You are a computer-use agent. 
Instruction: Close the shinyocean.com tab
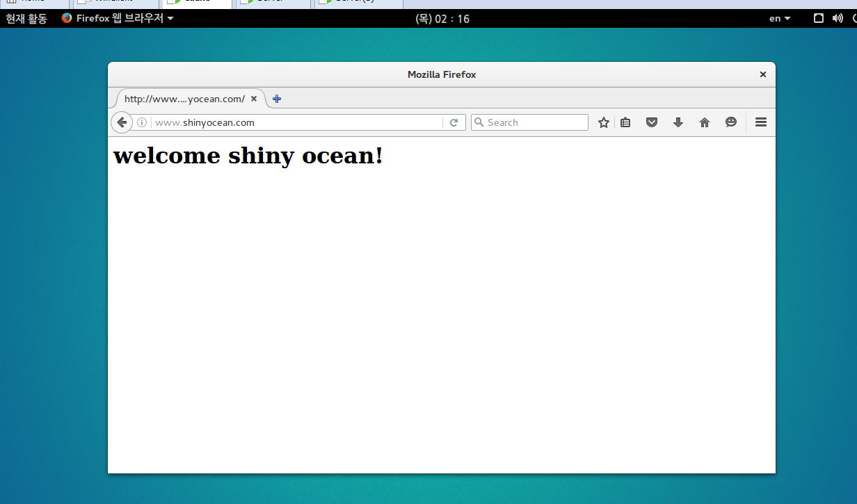254,99
